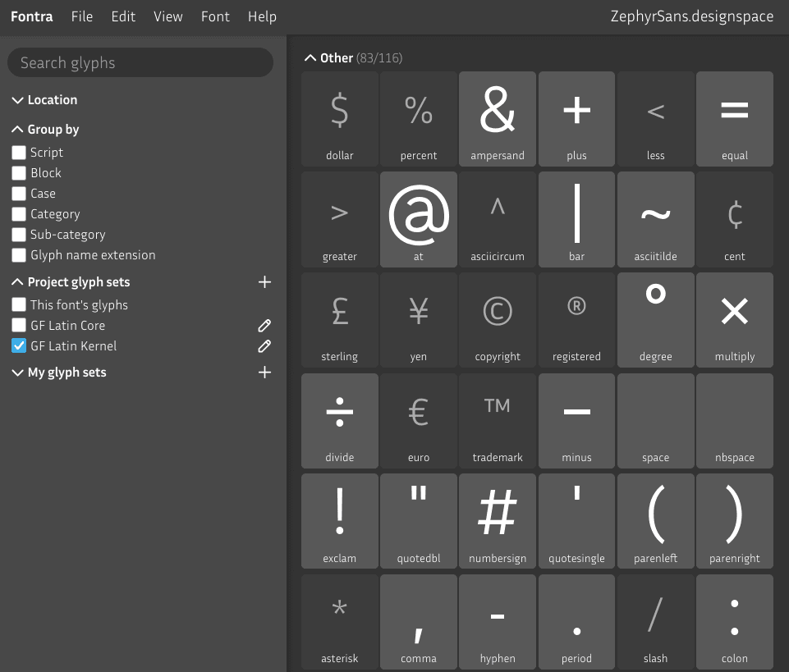This screenshot has height=672, width=789.
Task: Enable grouping by Script
Action: pyautogui.click(x=19, y=152)
